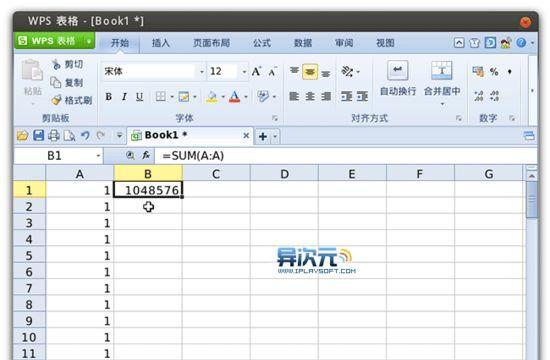Click the 自动换行 wrap text button
The image size is (550, 360).
pyautogui.click(x=398, y=79)
